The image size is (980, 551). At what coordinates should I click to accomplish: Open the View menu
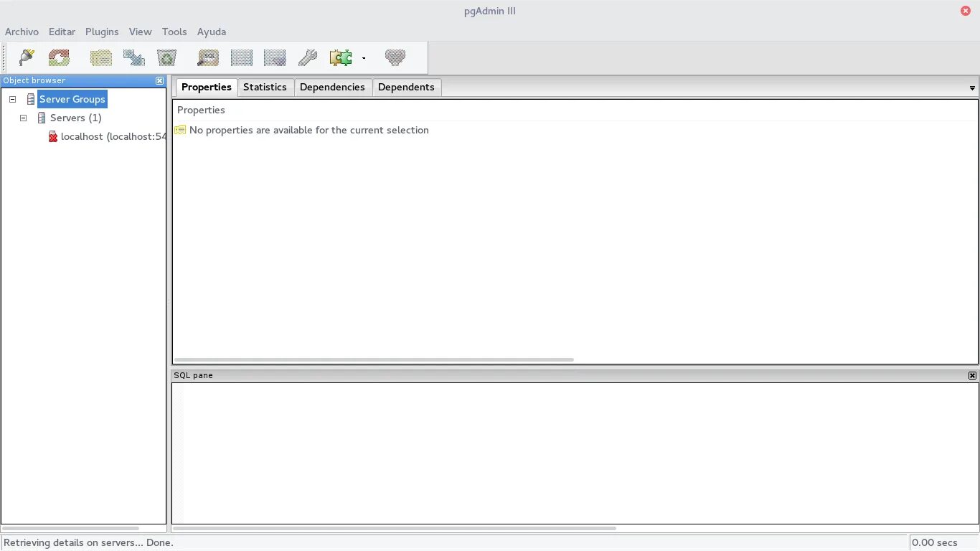coord(140,32)
